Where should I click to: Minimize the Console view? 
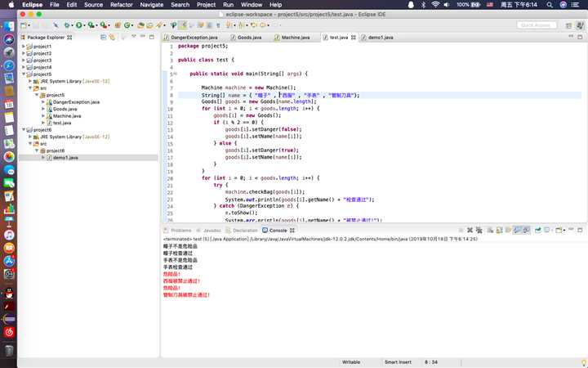click(x=571, y=230)
